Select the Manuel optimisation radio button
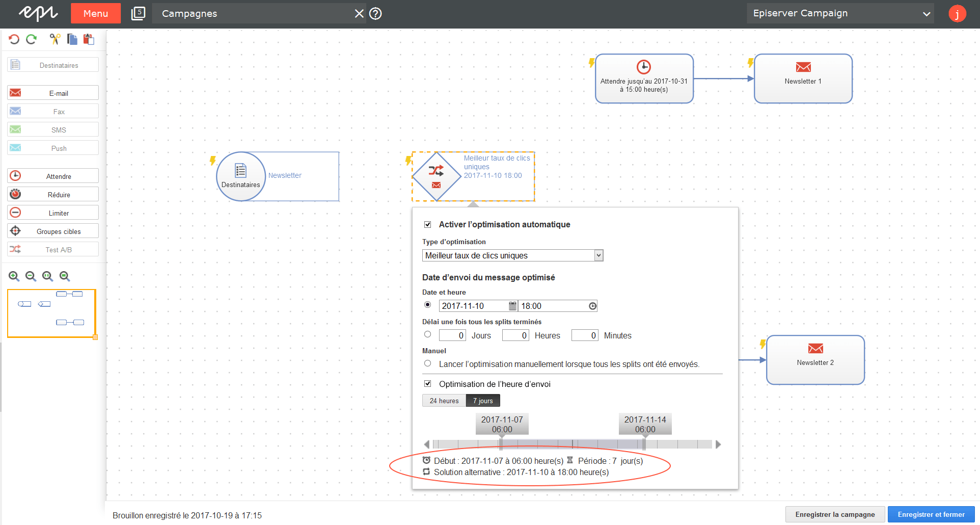Image resolution: width=980 pixels, height=525 pixels. (428, 363)
